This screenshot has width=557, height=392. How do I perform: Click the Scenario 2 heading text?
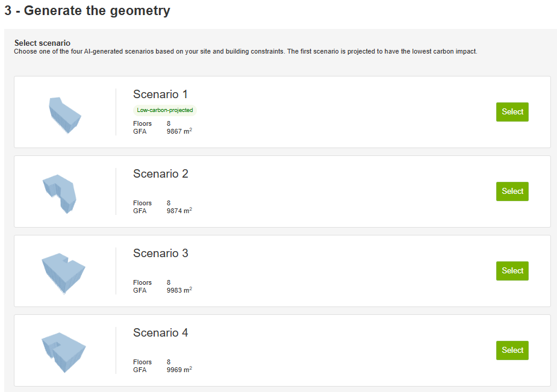160,174
